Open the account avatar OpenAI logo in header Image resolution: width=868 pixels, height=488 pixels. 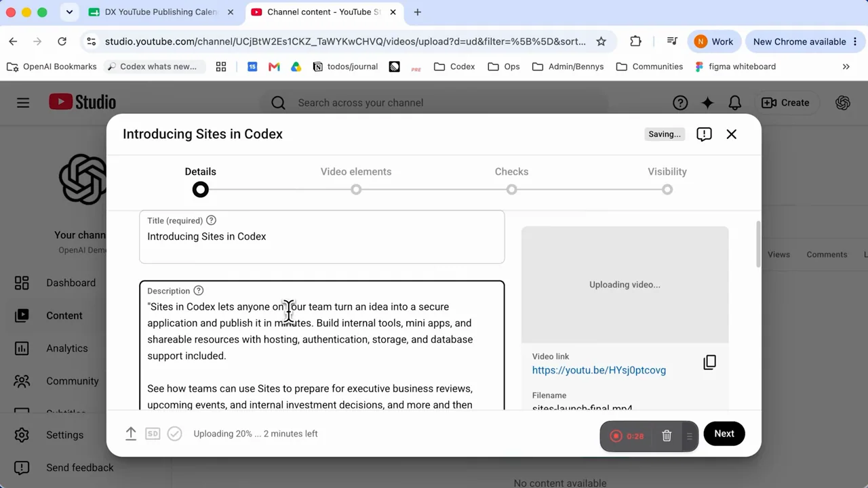[x=843, y=103]
